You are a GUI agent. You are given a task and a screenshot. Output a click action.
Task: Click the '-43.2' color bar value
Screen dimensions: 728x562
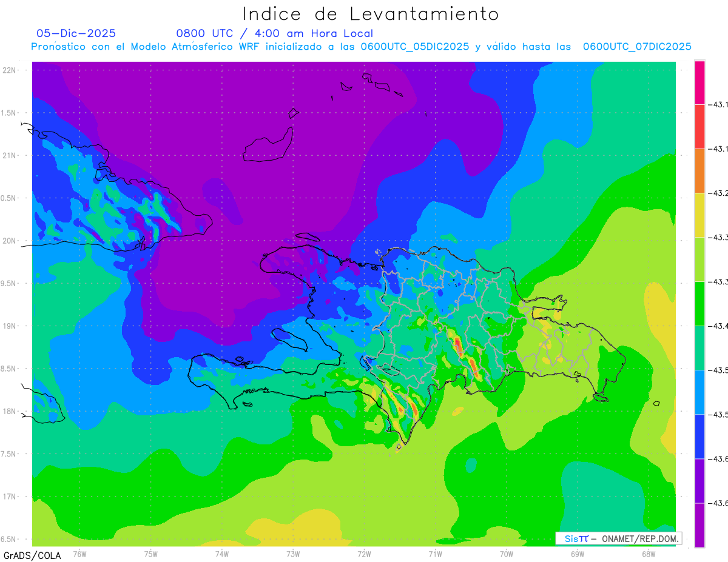[x=720, y=193]
